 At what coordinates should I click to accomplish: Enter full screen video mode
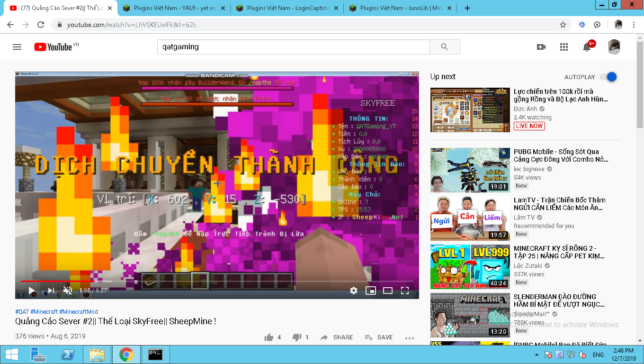(x=405, y=291)
